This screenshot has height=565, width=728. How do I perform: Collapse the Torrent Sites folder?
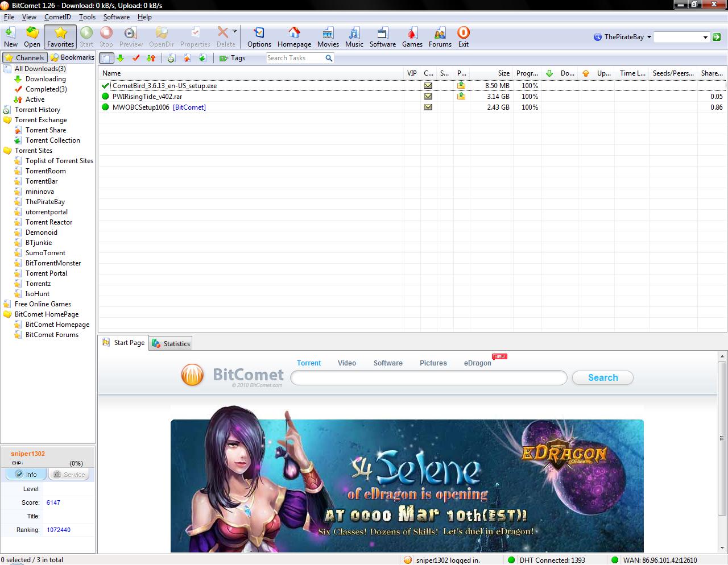[x=7, y=151]
